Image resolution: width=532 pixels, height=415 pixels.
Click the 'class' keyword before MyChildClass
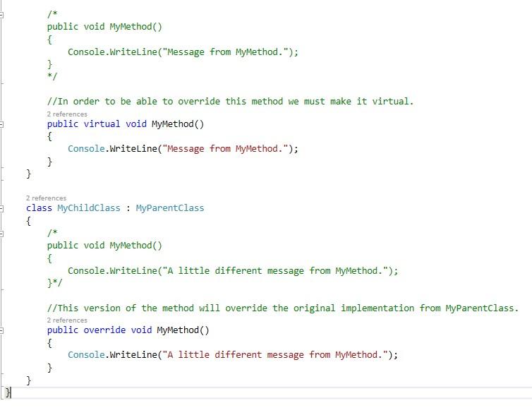tap(39, 208)
